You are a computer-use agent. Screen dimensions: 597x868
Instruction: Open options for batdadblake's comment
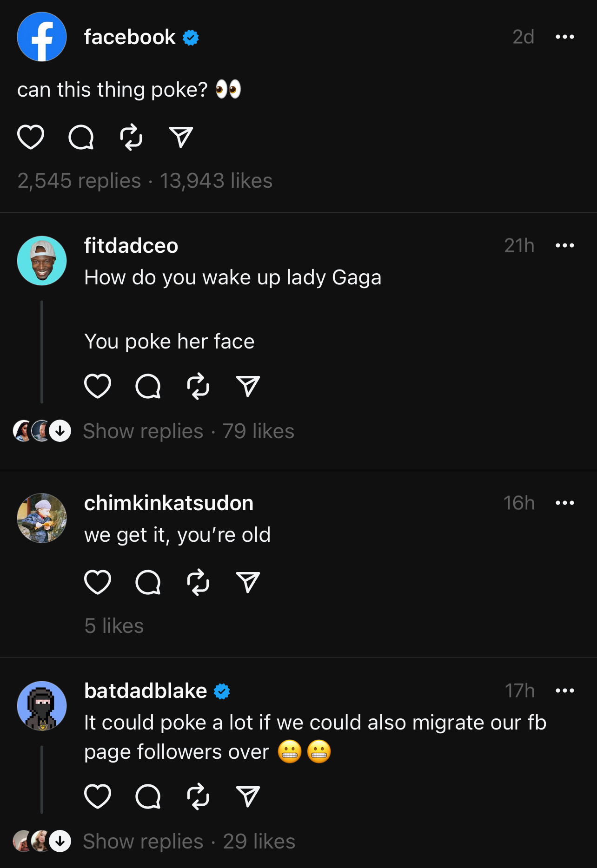pyautogui.click(x=565, y=691)
